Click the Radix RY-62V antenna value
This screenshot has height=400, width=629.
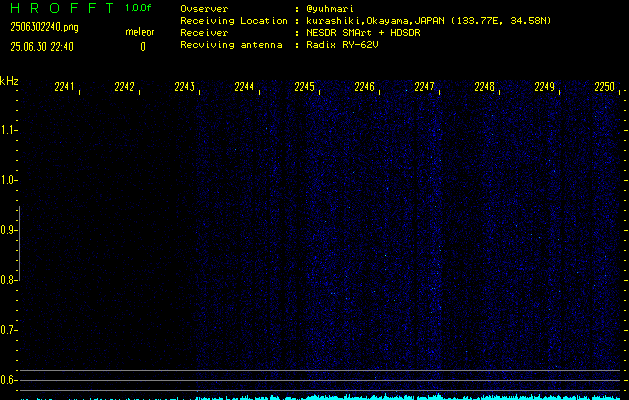342,45
